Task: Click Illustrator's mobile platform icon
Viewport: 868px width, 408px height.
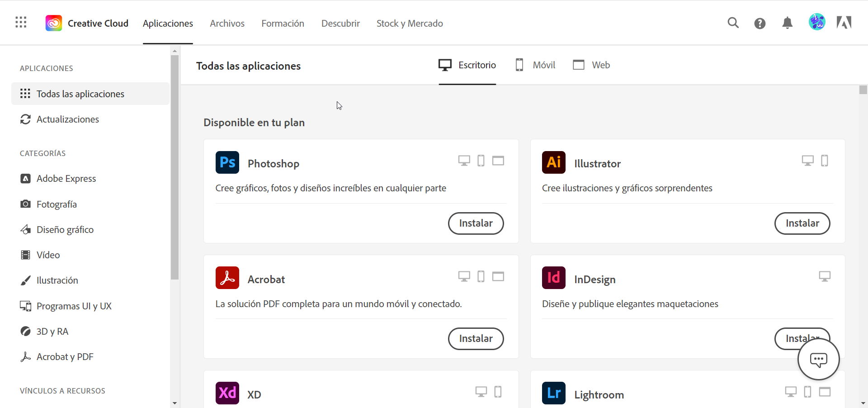Action: click(825, 161)
